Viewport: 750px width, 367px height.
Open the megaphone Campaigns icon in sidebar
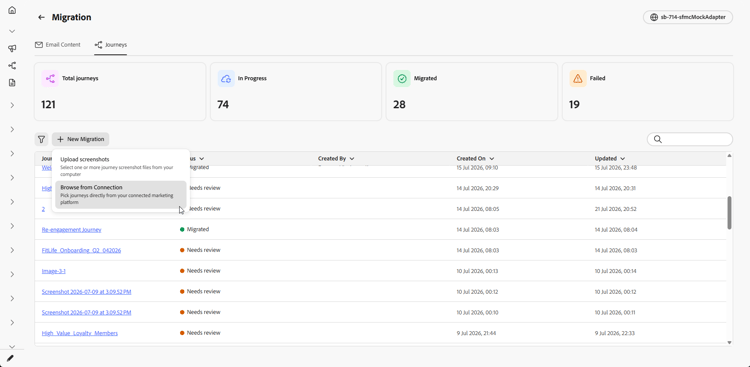pos(12,48)
